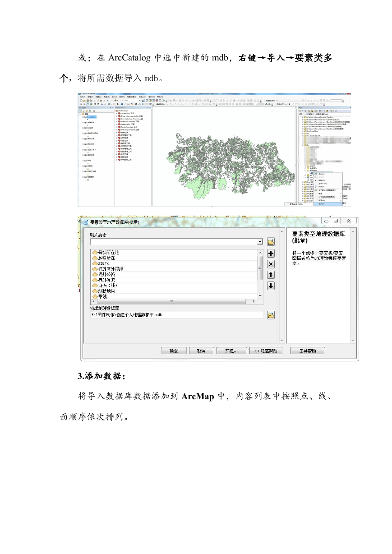The width and height of the screenshot is (392, 554).
Task: Toggle the 县城所在地 layer checkbox in the contents list
Action: [85, 117]
